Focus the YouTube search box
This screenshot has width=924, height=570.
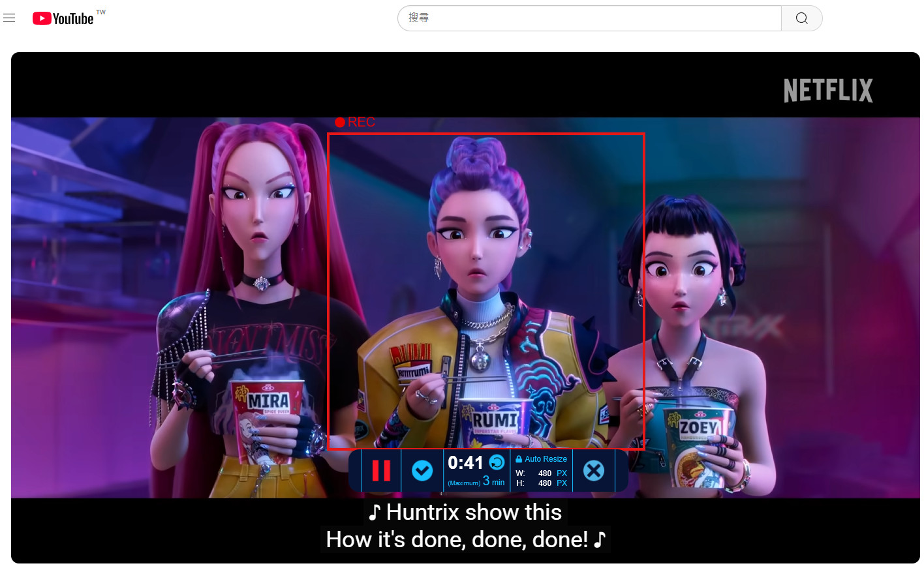pos(589,18)
